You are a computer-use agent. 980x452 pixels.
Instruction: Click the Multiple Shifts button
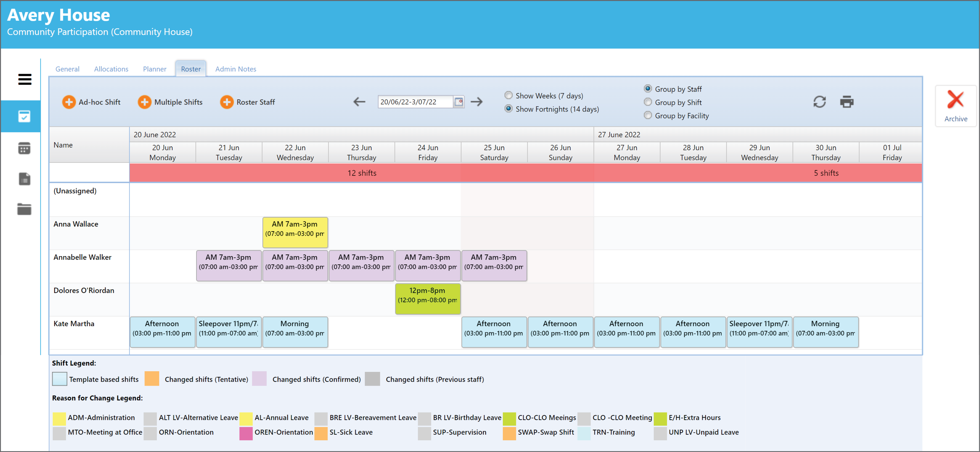click(170, 102)
